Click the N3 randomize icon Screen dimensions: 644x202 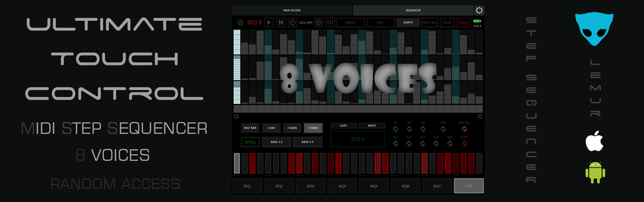click(423, 129)
